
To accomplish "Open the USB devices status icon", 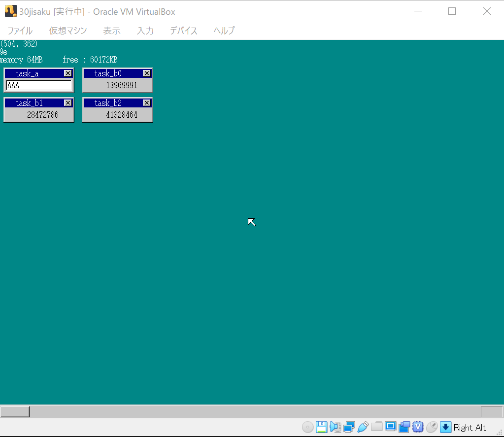I will point(363,427).
